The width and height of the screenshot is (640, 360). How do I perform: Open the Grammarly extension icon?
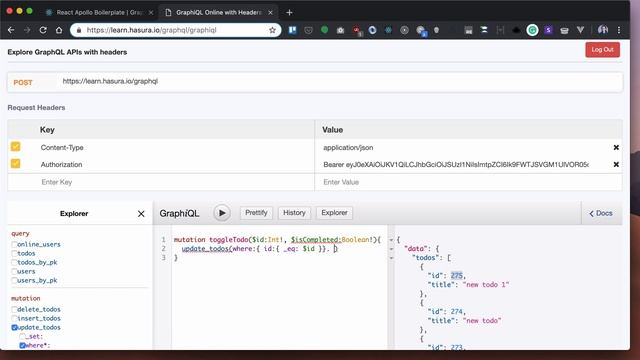pos(532,30)
